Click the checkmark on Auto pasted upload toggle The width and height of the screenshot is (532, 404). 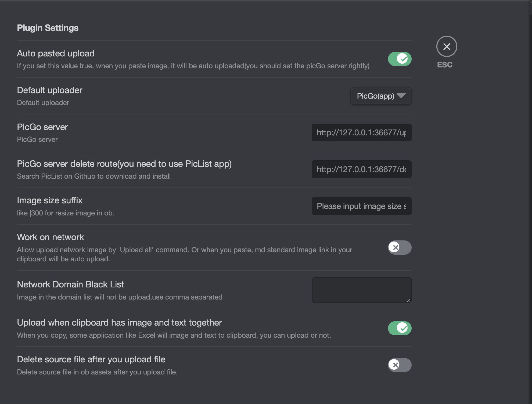tap(402, 59)
